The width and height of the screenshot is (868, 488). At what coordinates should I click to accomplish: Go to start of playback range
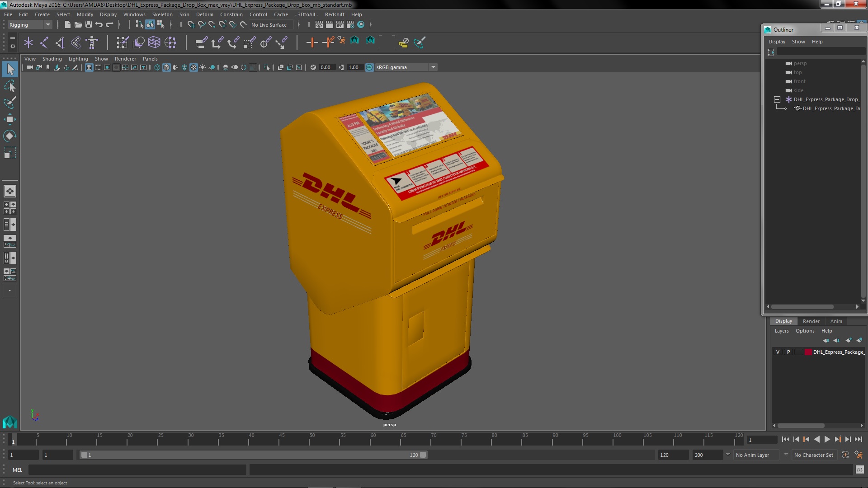coord(785,439)
